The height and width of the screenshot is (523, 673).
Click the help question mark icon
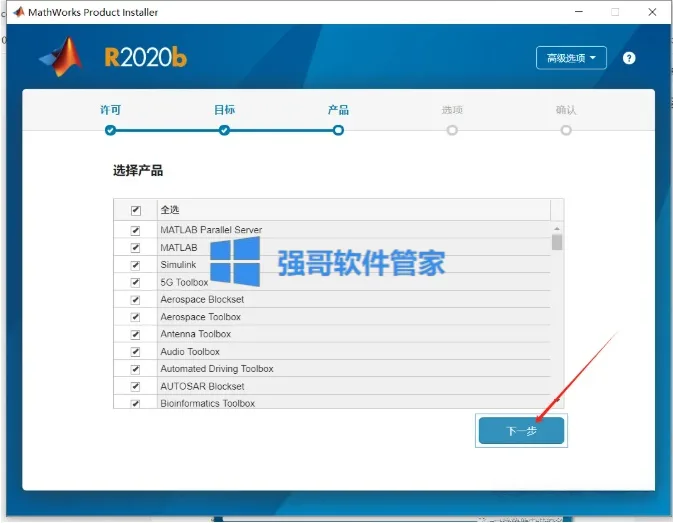[x=629, y=58]
